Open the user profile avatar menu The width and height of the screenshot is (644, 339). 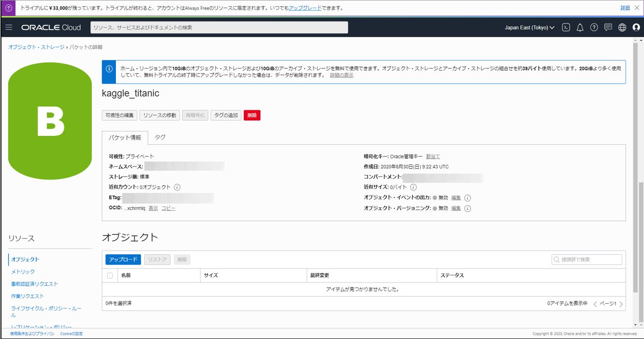[x=636, y=28]
